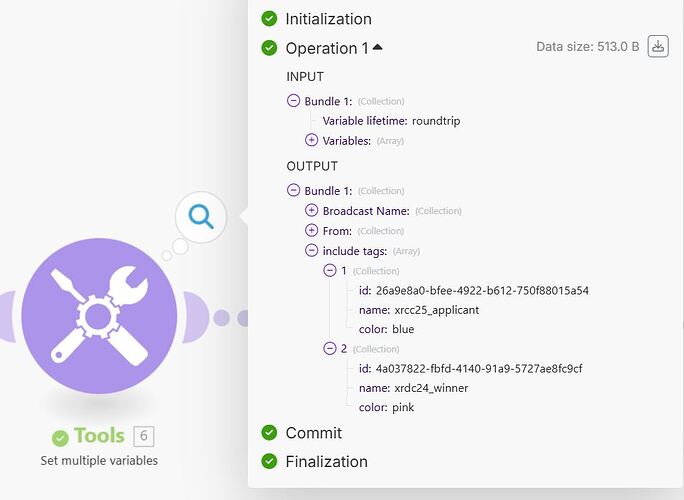Click the Finalization green check icon
The image size is (684, 500).
[269, 461]
